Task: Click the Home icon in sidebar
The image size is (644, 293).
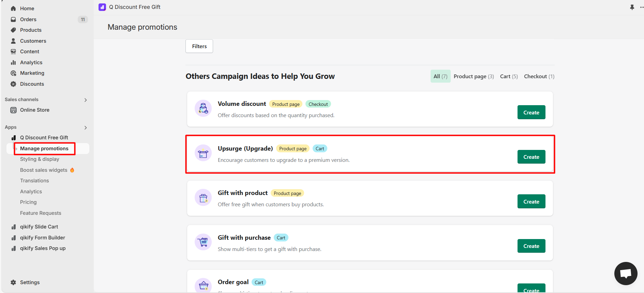Action: tap(13, 9)
